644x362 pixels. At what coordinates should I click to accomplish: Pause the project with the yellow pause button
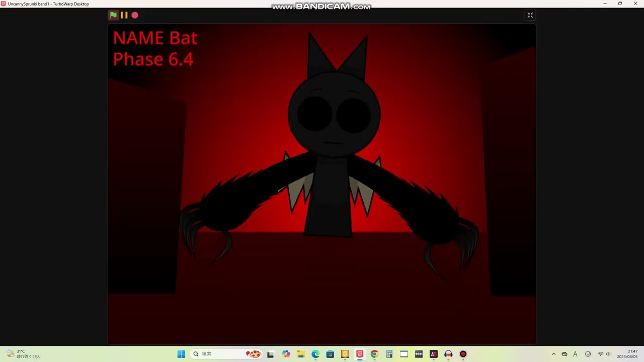point(124,15)
